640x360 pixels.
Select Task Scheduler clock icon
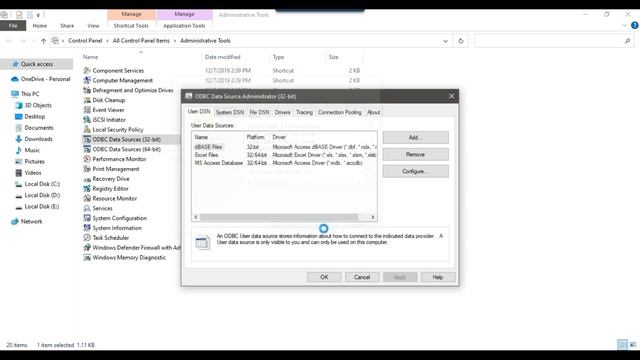click(x=87, y=237)
